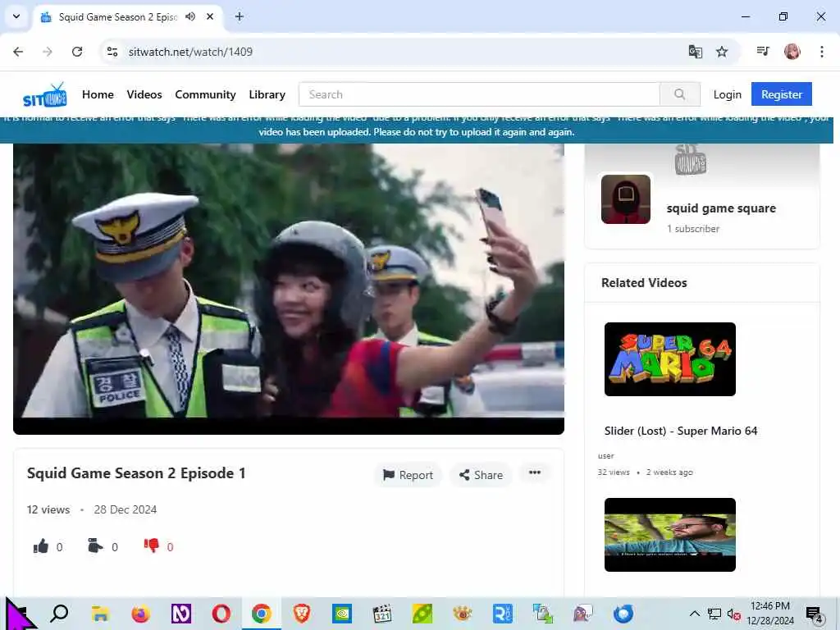Open NVIDIA app in taskbar
Viewport: 840px width, 630px height.
342,614
